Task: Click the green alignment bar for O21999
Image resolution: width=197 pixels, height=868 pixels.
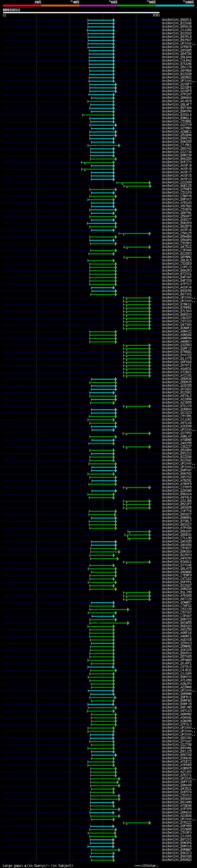Action: click(x=134, y=183)
